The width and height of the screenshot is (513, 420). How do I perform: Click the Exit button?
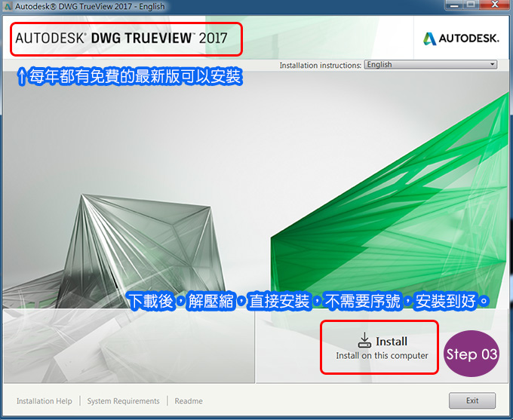[x=472, y=400]
